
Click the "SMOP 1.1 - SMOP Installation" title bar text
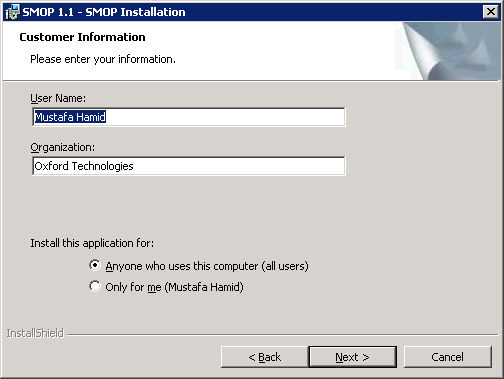(104, 12)
